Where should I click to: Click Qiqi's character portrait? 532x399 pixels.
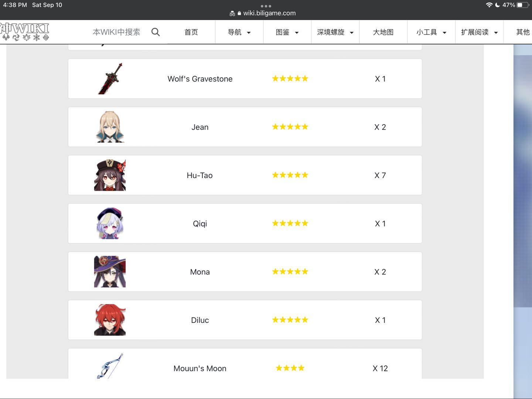(x=110, y=224)
